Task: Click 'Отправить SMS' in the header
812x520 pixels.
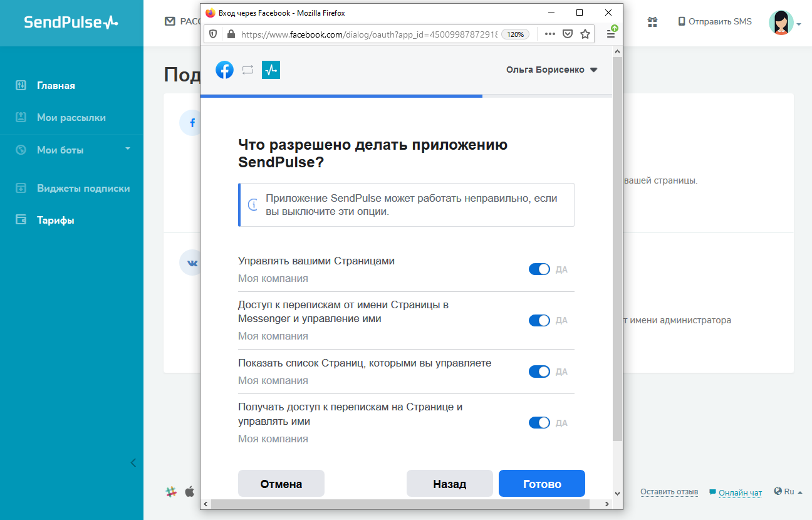Action: coord(715,21)
